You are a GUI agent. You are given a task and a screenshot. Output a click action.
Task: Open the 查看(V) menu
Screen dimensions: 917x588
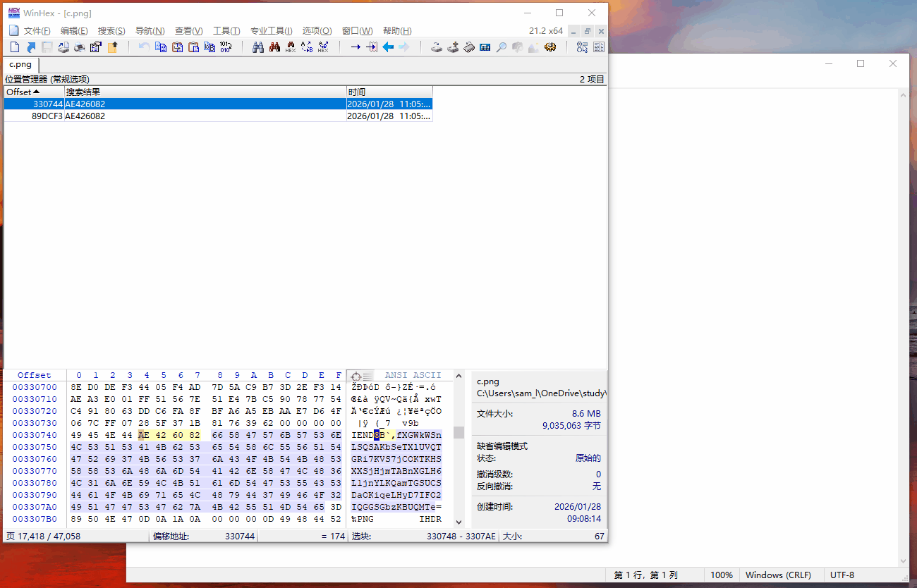click(188, 31)
